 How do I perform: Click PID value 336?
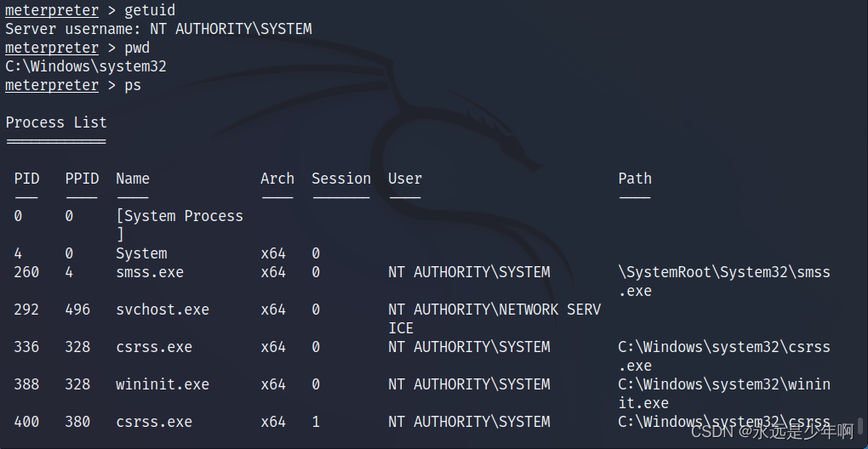click(x=26, y=347)
